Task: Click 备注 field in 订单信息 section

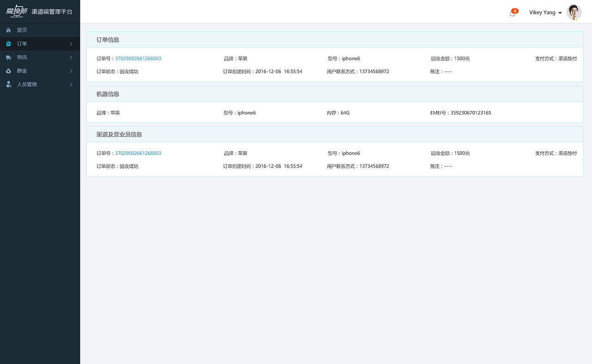Action: [x=441, y=72]
